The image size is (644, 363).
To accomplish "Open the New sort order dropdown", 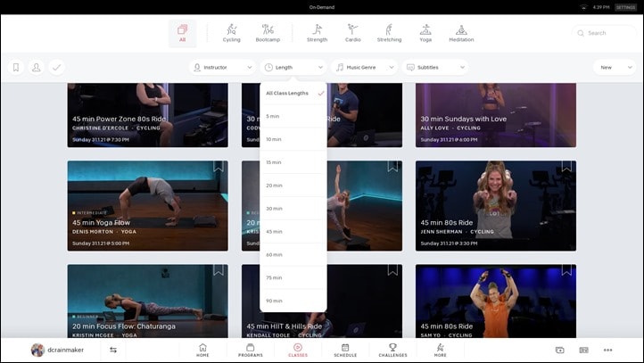I will pos(615,68).
